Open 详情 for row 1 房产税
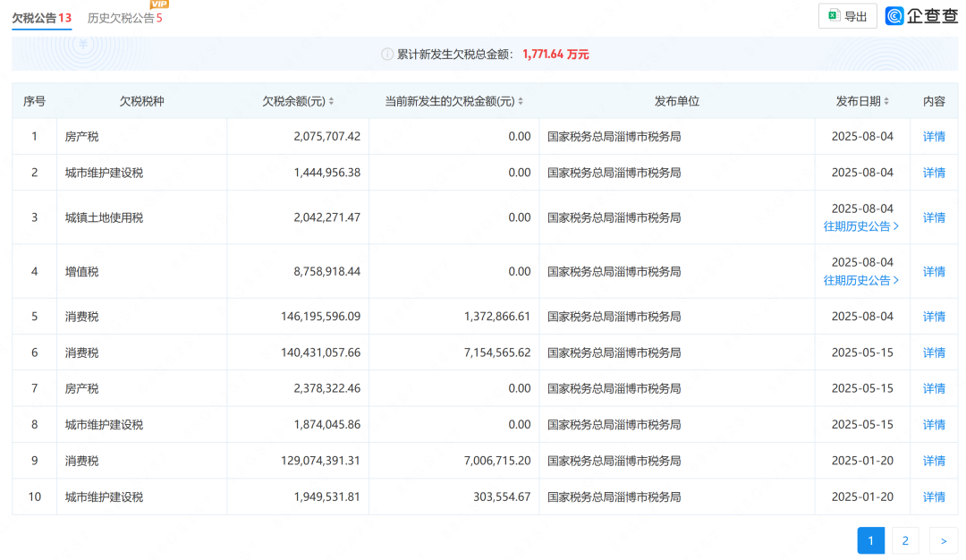The height and width of the screenshot is (560, 966). coord(934,137)
